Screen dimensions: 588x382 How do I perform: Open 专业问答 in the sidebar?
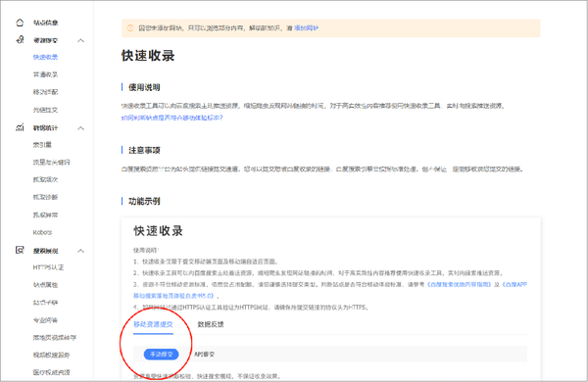(x=45, y=320)
